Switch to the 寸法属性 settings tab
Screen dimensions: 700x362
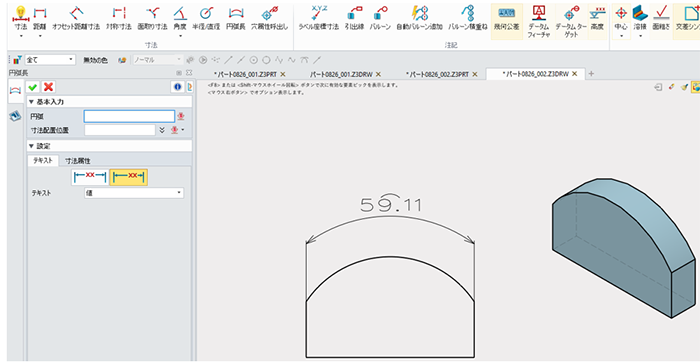point(78,161)
